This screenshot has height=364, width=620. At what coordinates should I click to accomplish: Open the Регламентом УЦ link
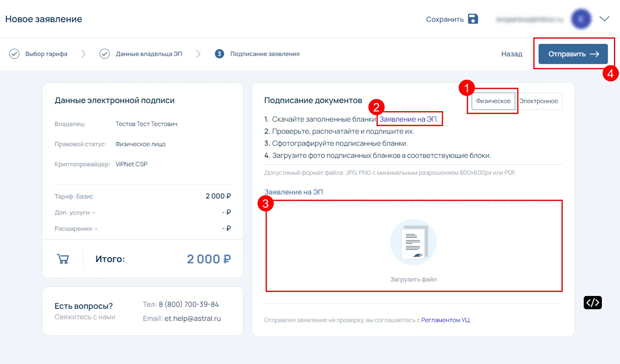coord(445,320)
